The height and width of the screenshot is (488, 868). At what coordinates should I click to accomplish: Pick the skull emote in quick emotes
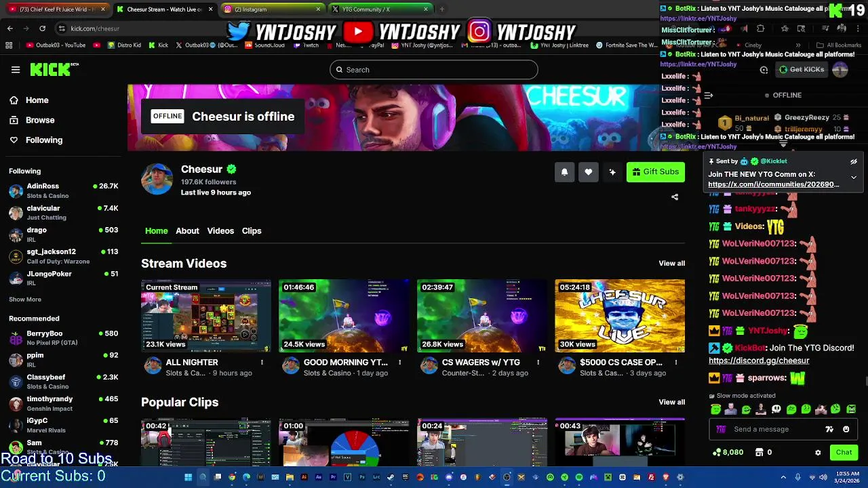pos(776,409)
